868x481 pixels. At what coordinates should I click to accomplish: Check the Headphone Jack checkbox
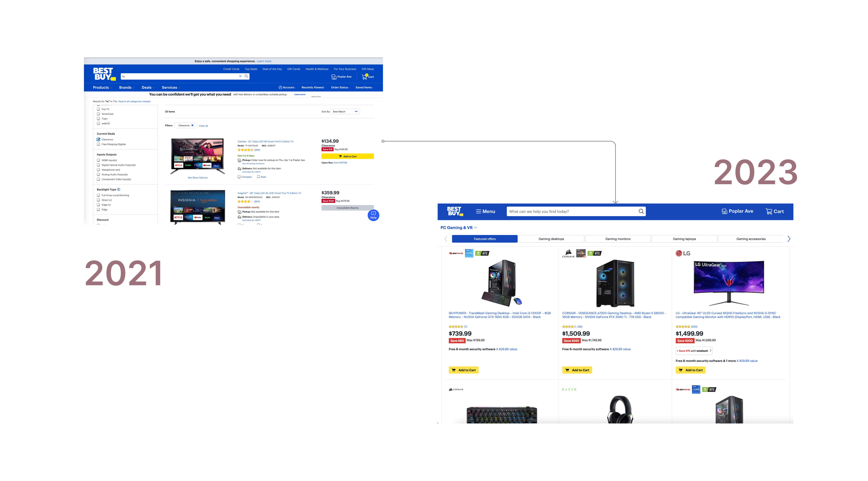coord(98,170)
